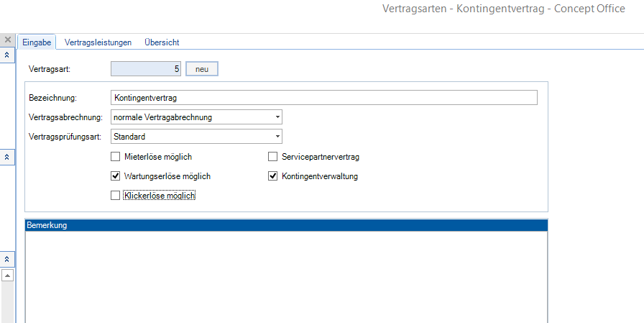Disable Kontingentverwaltung checkbox
Image resolution: width=644 pixels, height=323 pixels.
(x=273, y=176)
